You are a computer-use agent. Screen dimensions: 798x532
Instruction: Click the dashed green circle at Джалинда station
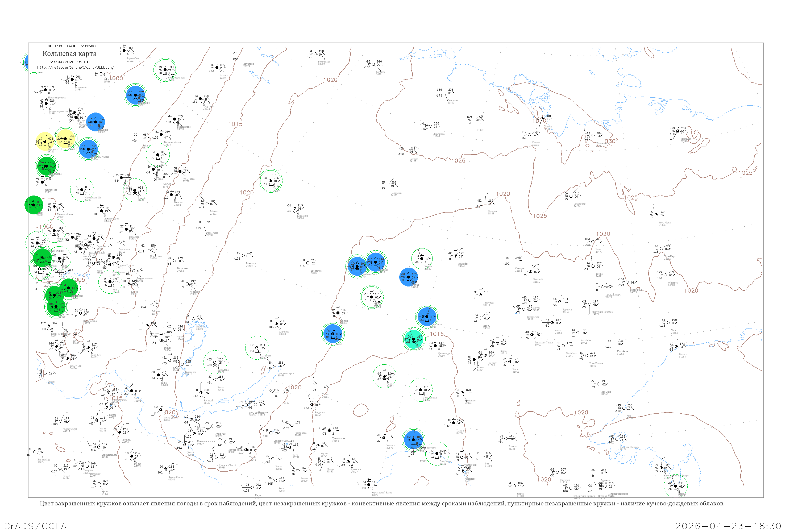(437, 454)
